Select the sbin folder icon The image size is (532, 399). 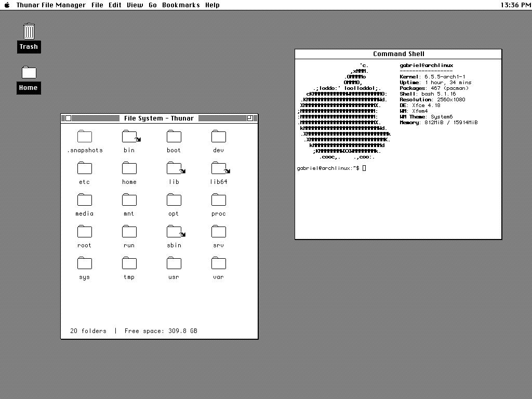click(174, 231)
